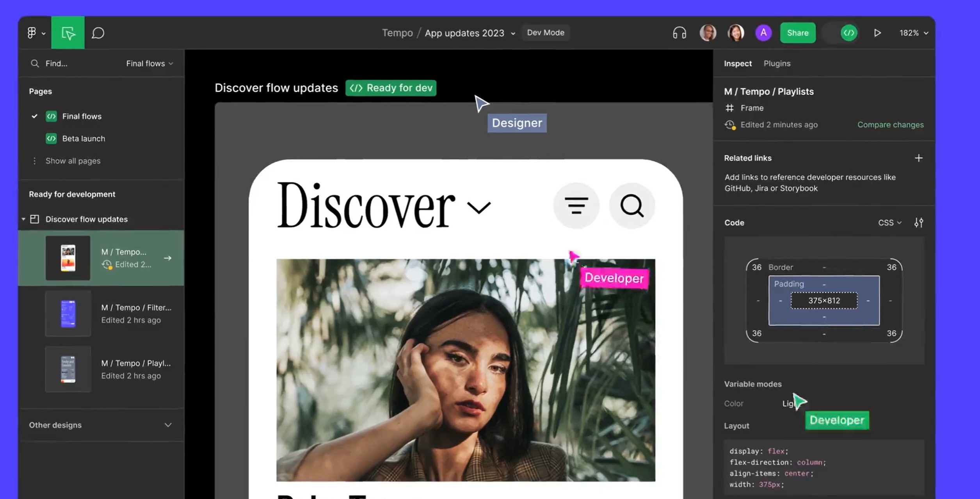Select M / Tempo / Filter thumbnail frame
The width and height of the screenshot is (980, 499).
coord(68,314)
